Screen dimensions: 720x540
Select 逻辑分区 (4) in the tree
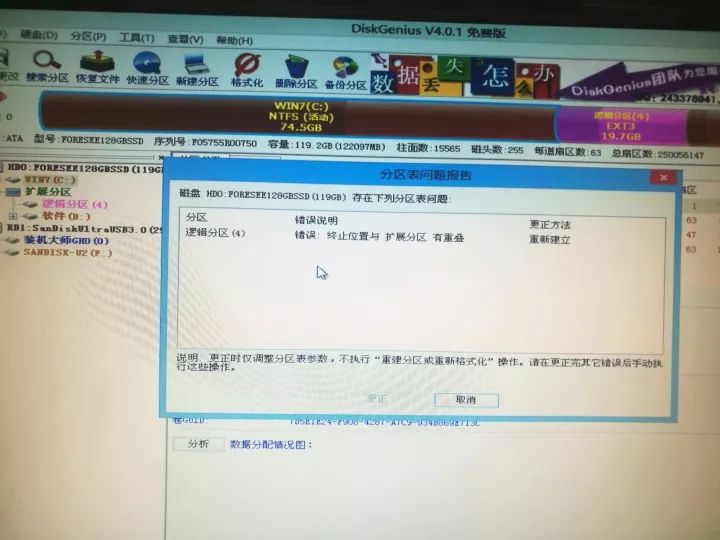[x=74, y=204]
